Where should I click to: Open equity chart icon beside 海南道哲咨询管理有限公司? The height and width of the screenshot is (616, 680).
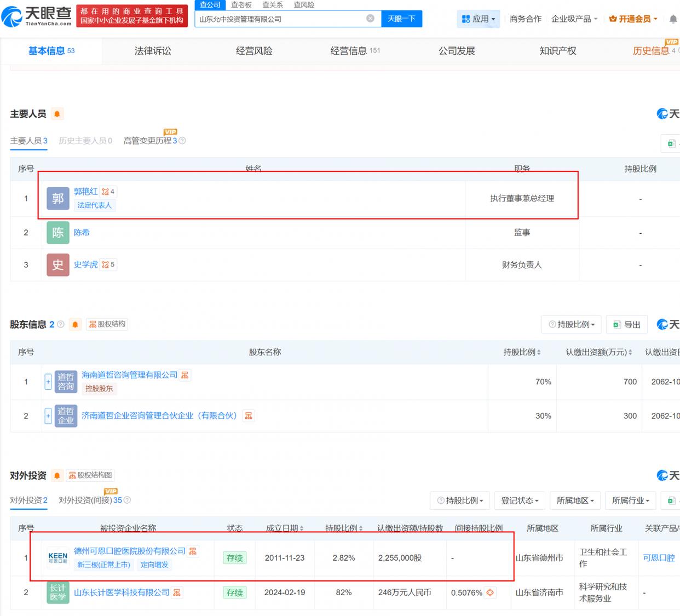tap(185, 375)
